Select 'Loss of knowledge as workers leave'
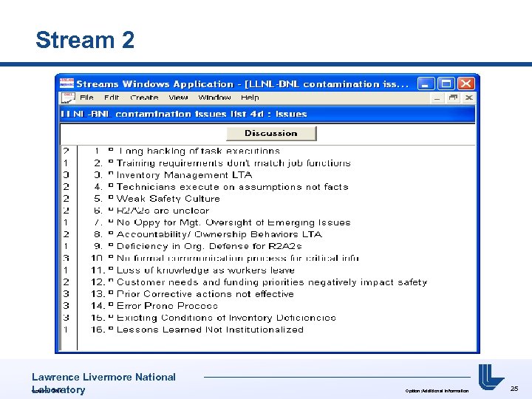Screen dimensions: 532x399 [205, 270]
